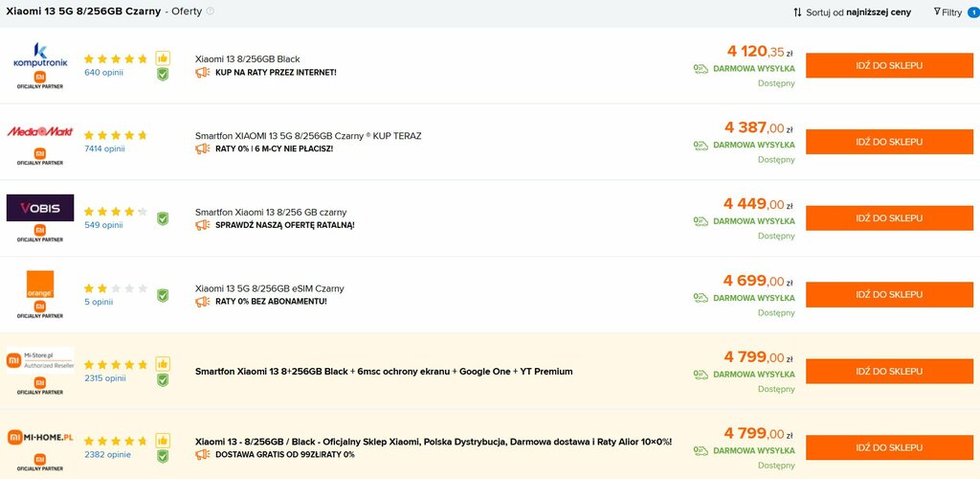
Task: Click Mi-Store offer title with Google One
Action: point(384,372)
